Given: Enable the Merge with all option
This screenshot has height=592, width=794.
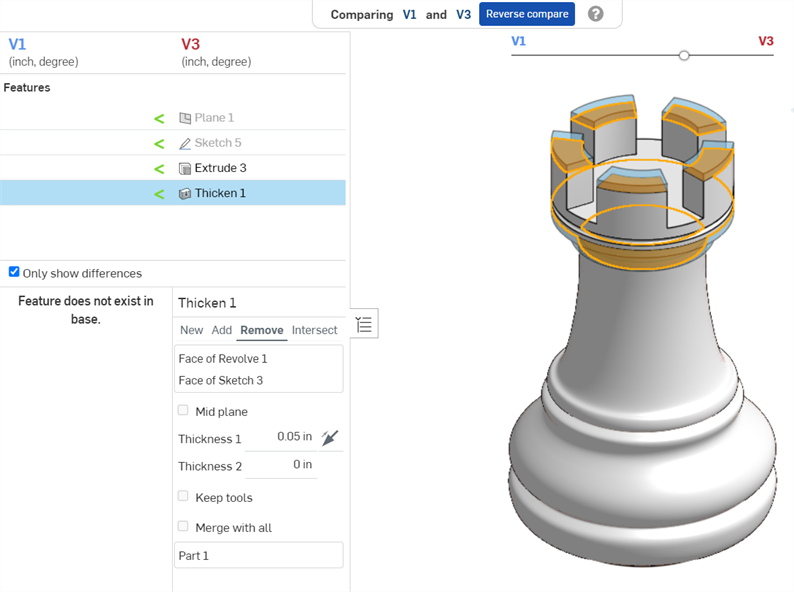Looking at the screenshot, I should coord(183,526).
